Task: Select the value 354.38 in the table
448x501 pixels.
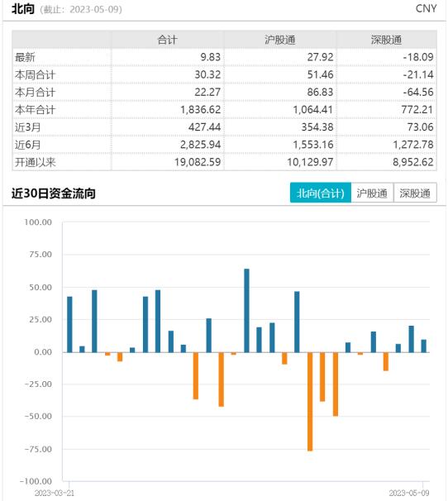Action: click(317, 127)
